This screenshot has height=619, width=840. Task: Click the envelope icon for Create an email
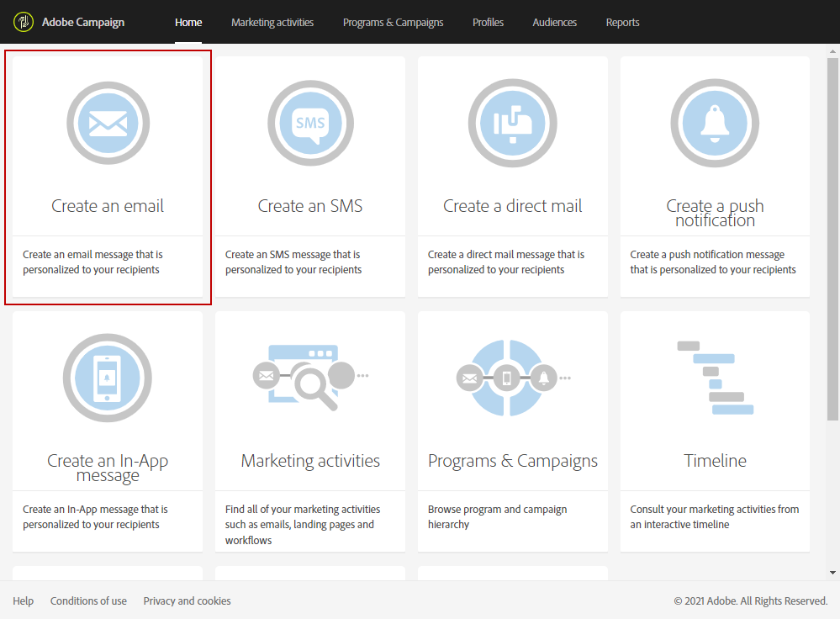[x=108, y=124]
